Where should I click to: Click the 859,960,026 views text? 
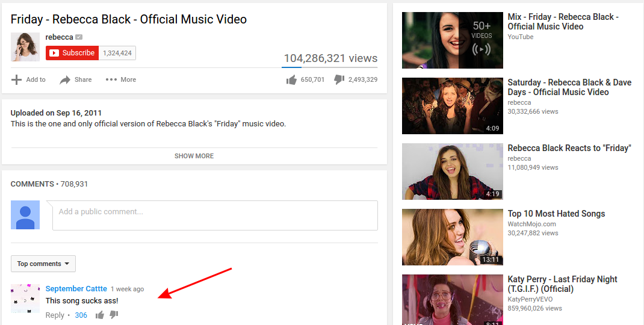click(x=534, y=308)
